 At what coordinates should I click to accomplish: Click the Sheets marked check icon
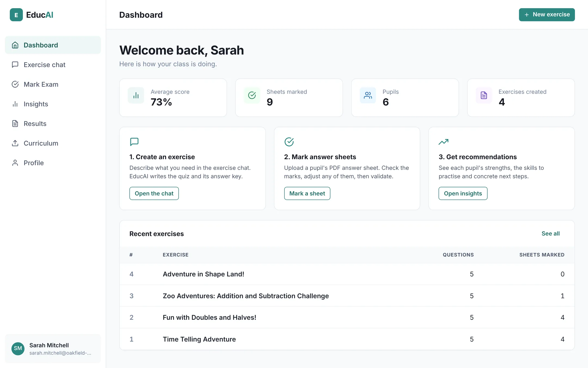coord(252,95)
